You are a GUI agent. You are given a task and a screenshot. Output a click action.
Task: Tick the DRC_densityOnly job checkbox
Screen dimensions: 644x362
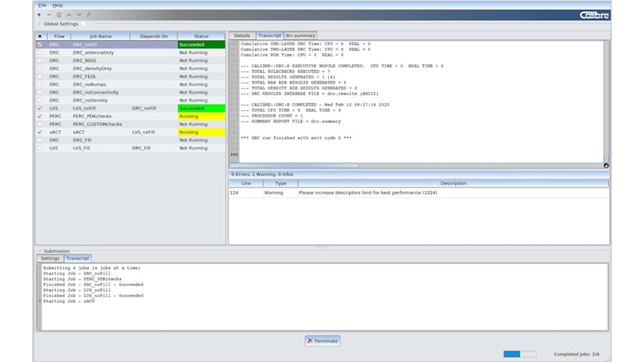(40, 69)
